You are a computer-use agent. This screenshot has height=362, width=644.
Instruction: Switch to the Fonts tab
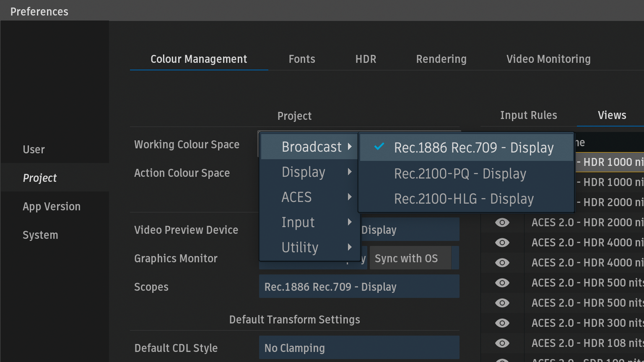coord(302,59)
